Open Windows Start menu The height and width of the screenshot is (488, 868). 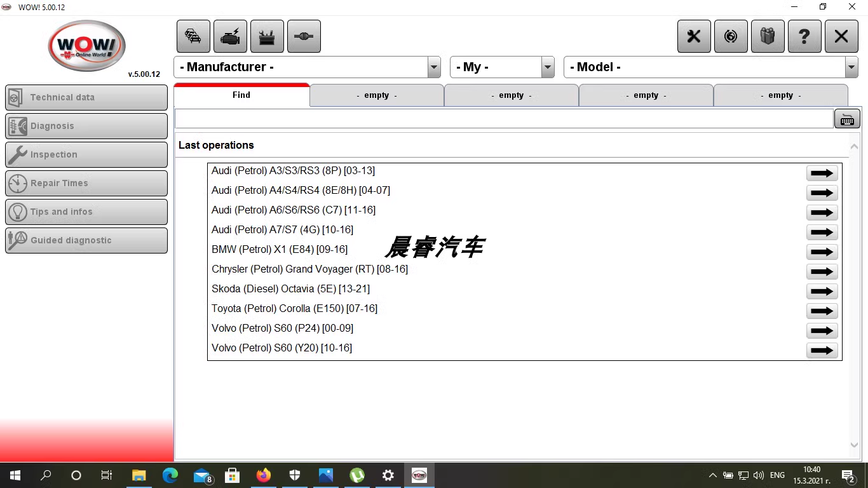[x=15, y=475]
